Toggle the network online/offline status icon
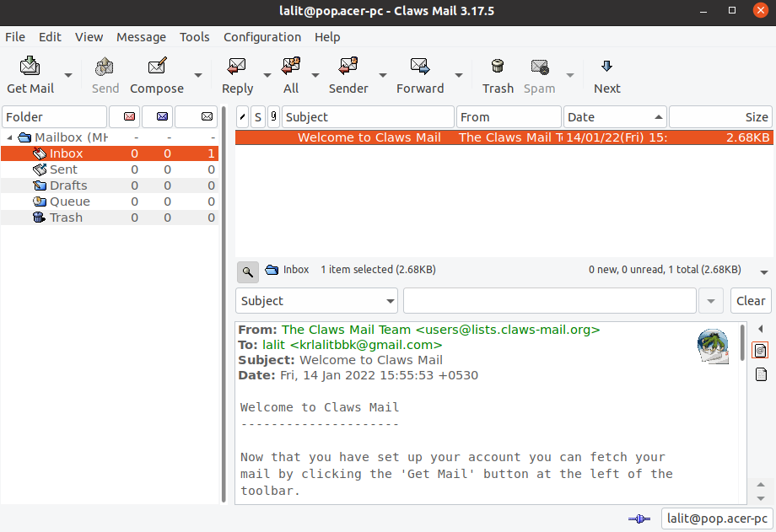 [640, 519]
